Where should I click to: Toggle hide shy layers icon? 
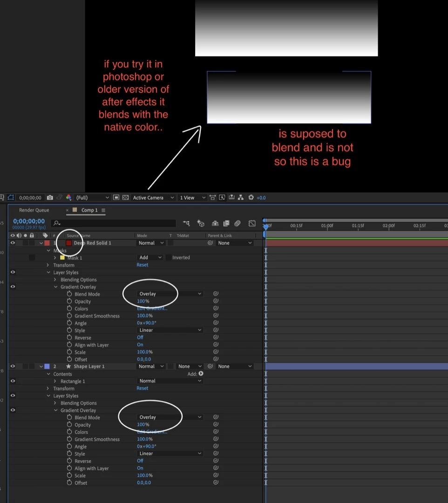pyautogui.click(x=215, y=223)
